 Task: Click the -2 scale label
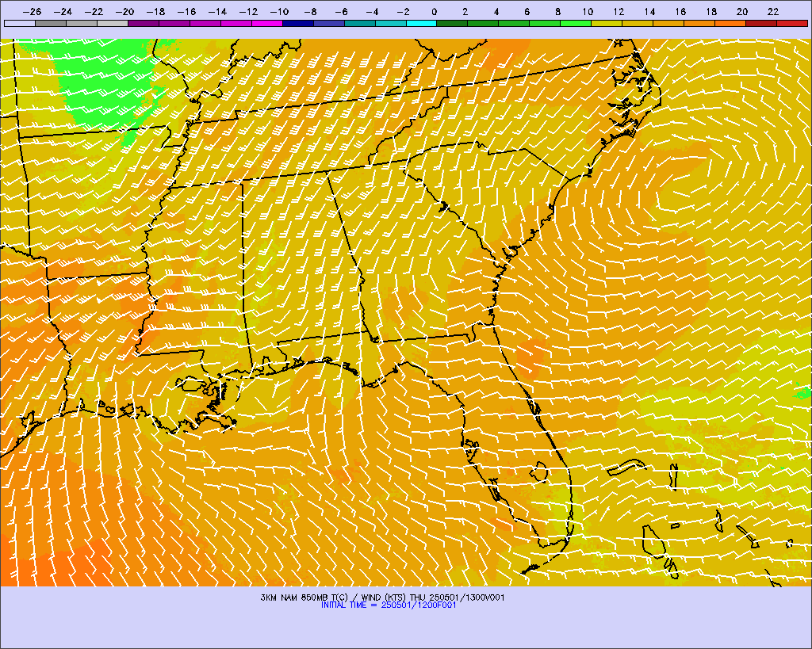click(x=403, y=11)
